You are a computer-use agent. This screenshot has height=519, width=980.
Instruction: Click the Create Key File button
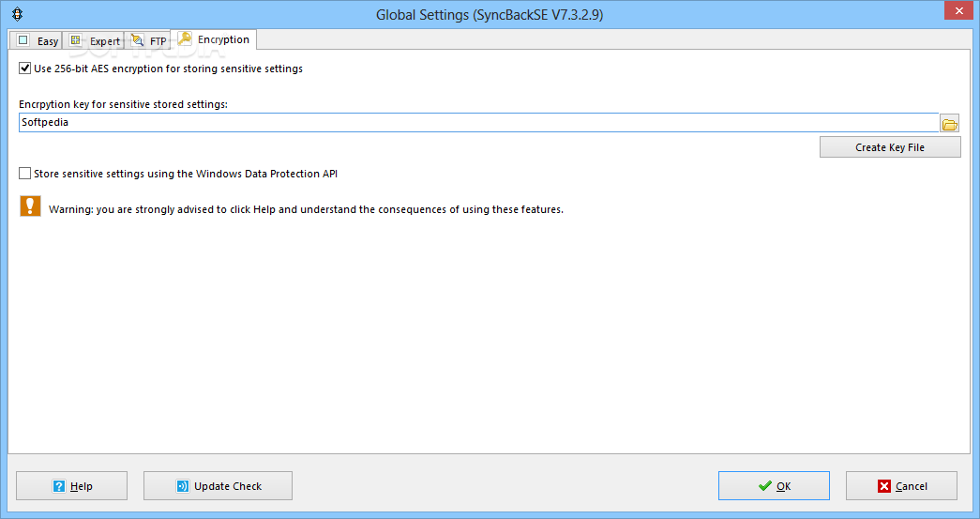tap(890, 147)
